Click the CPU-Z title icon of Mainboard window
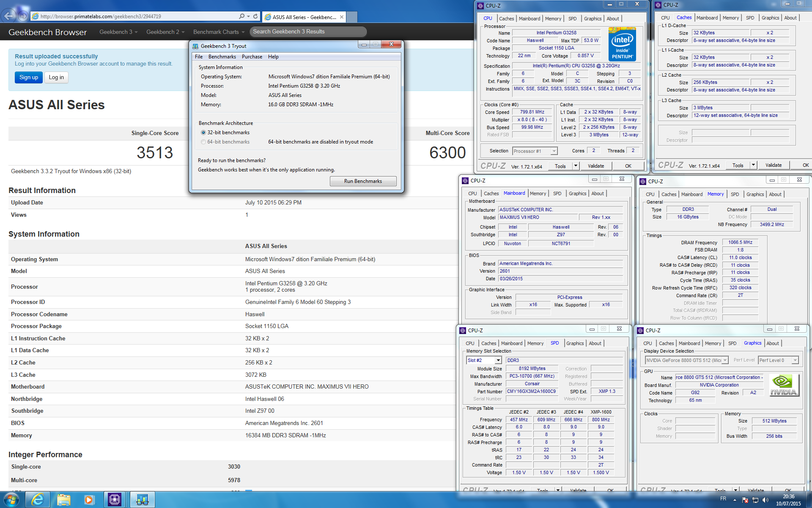The image size is (812, 508). click(x=465, y=180)
